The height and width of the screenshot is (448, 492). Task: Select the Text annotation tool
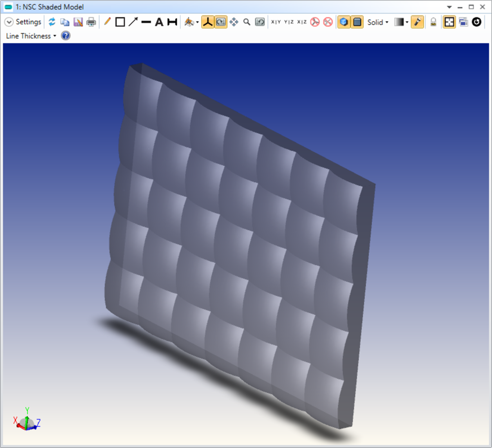coord(158,22)
